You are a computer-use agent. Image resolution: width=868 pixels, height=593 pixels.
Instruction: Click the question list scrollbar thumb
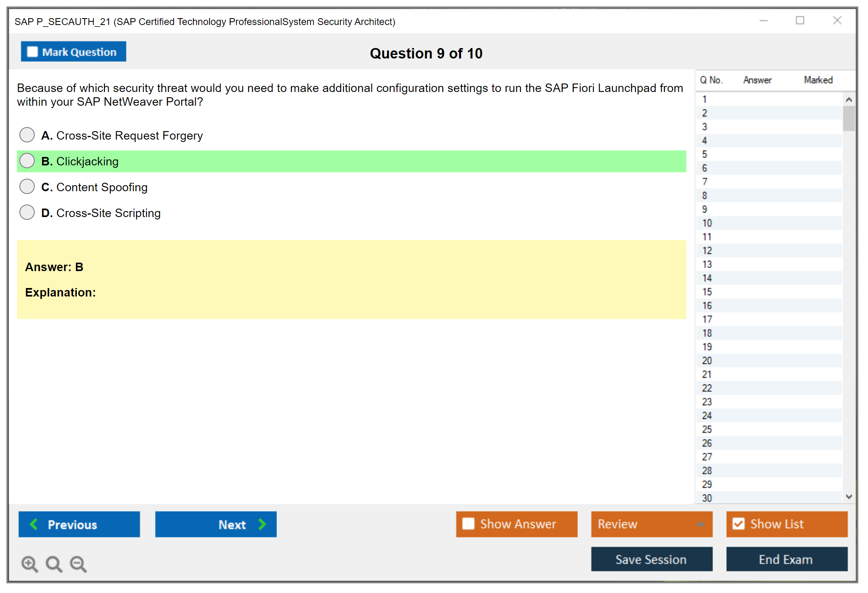pos(849,118)
